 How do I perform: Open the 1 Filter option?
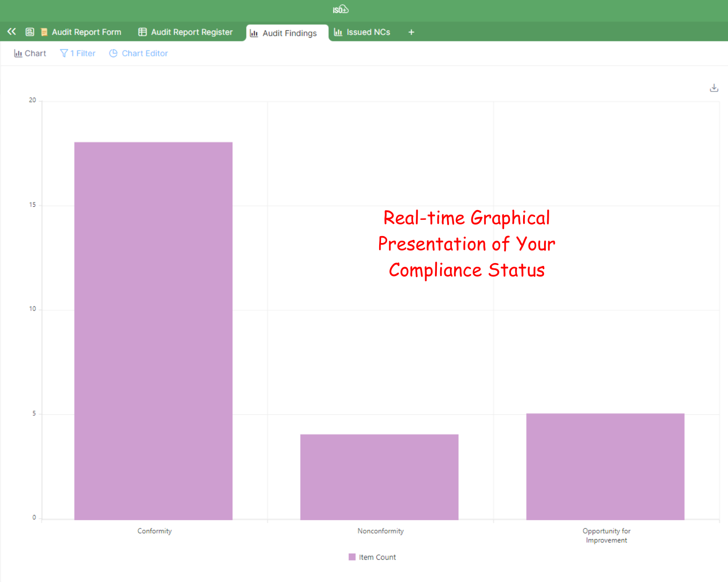[x=78, y=54]
